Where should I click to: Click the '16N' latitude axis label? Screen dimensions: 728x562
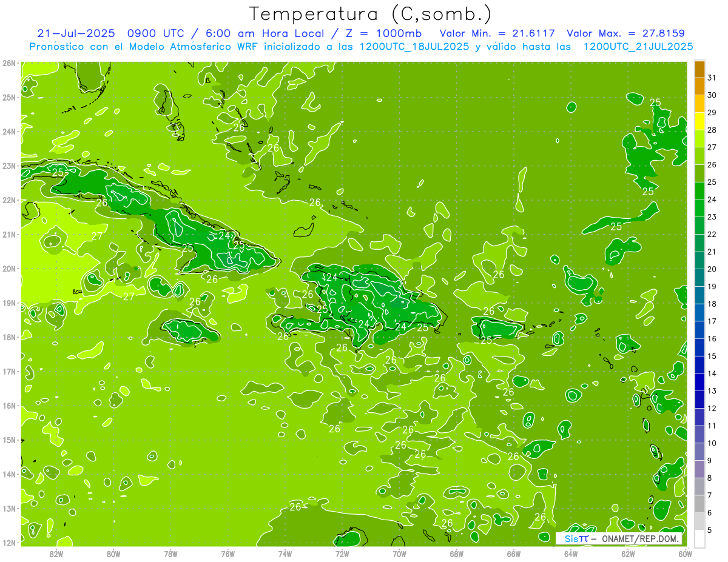click(x=9, y=406)
